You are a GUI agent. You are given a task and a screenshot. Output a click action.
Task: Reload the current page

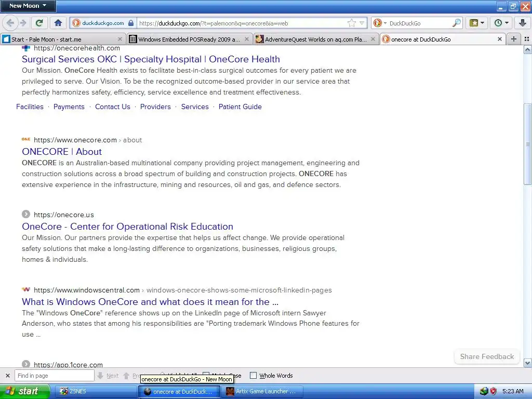pyautogui.click(x=39, y=23)
